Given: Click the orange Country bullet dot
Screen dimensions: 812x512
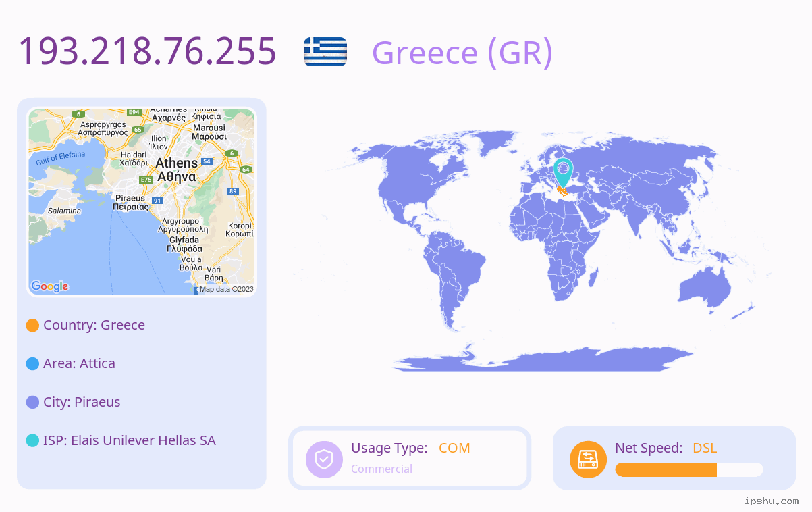Looking at the screenshot, I should 32,325.
